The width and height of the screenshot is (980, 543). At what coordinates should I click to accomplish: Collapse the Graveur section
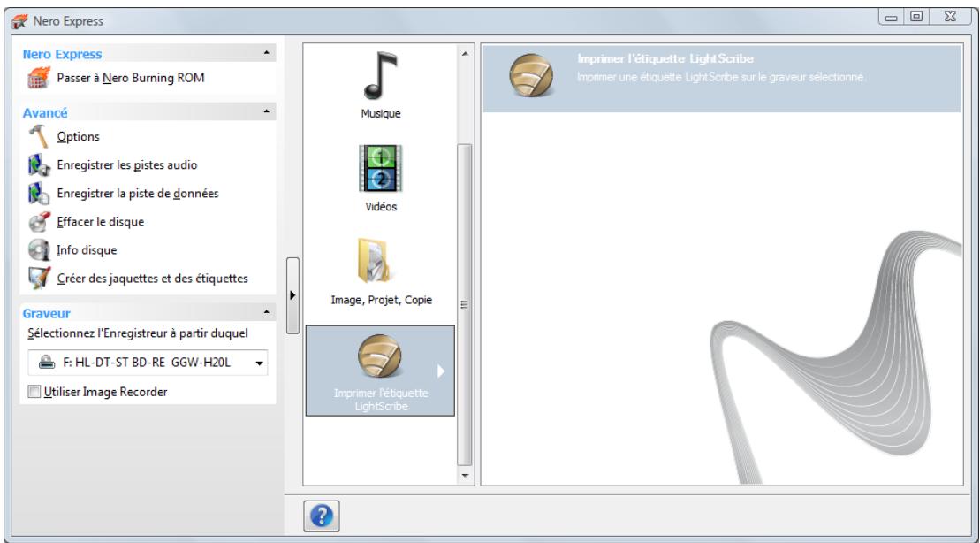coord(267,312)
